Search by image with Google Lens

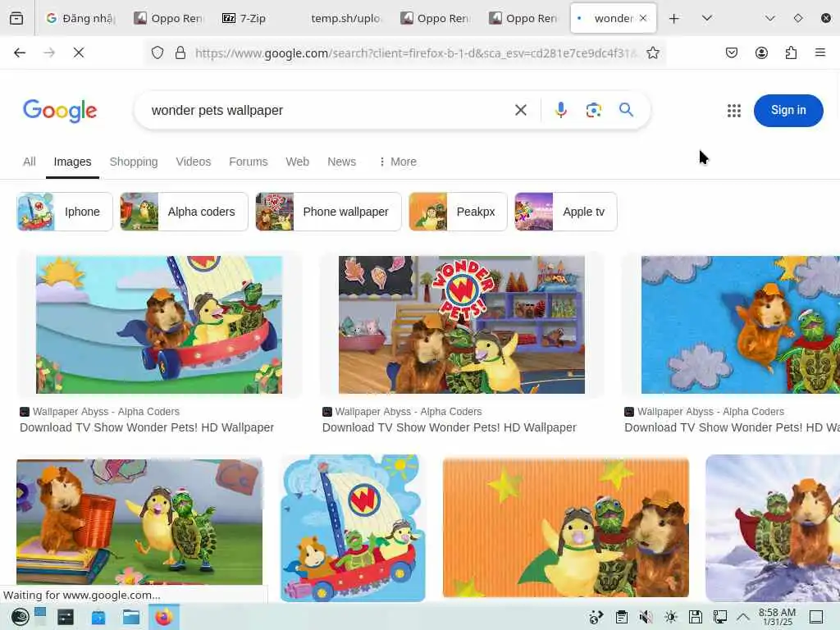click(594, 111)
